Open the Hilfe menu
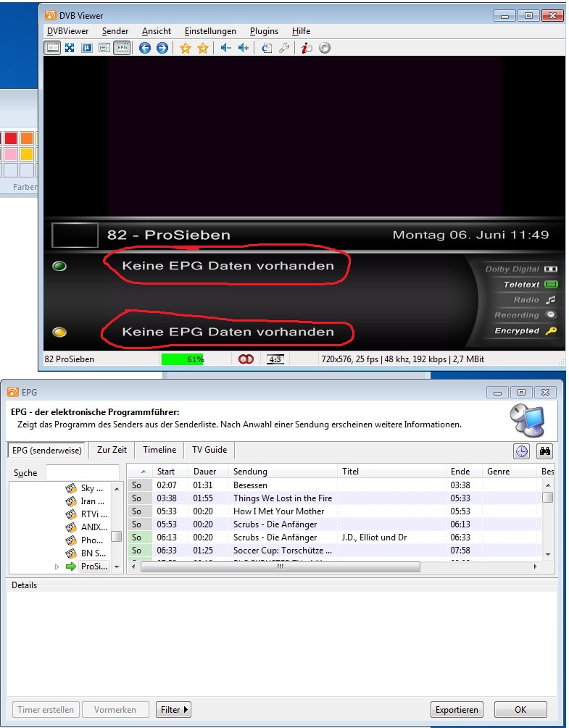569x728 pixels. point(301,31)
